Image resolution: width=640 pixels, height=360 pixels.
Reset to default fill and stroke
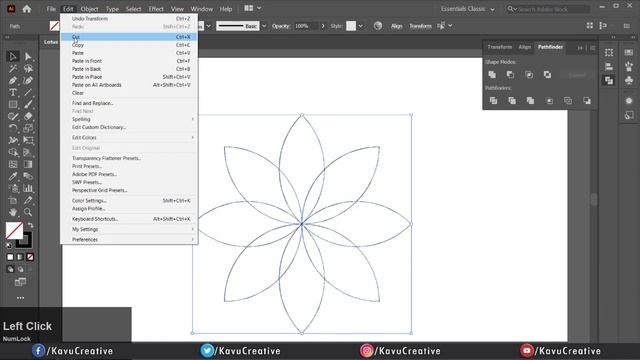[x=9, y=245]
